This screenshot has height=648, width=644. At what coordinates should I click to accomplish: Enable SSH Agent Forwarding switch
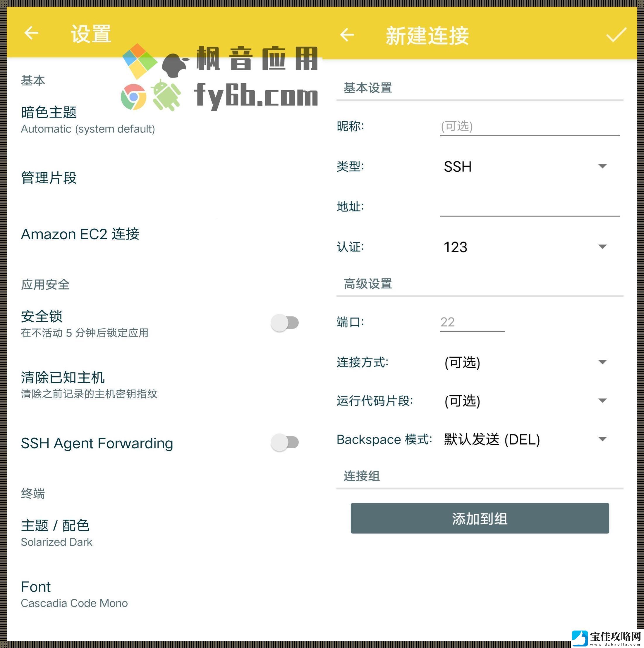285,442
